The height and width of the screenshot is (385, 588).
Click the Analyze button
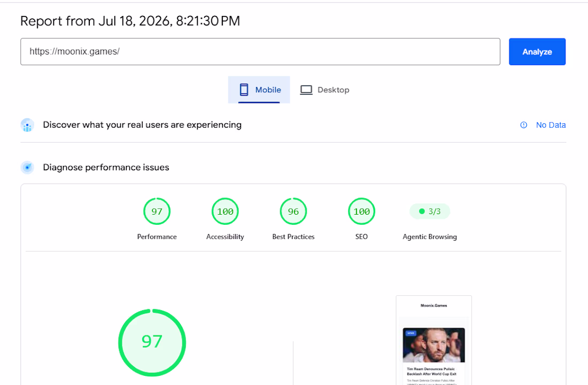[537, 52]
